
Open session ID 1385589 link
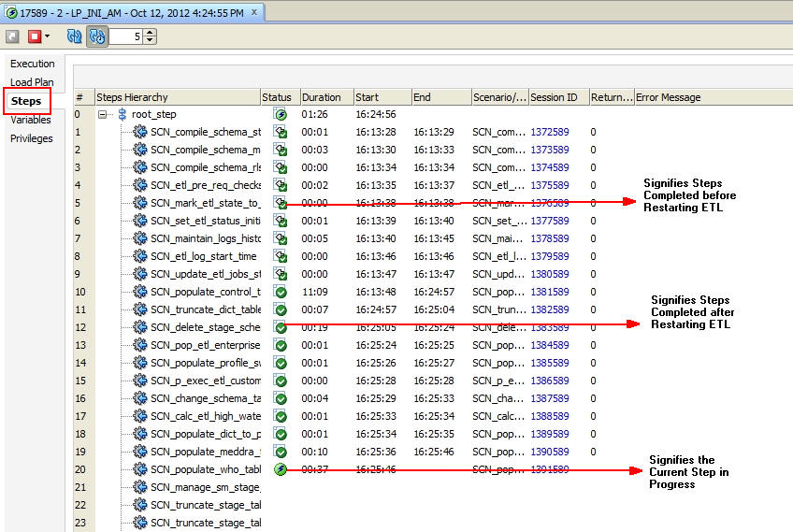[550, 363]
